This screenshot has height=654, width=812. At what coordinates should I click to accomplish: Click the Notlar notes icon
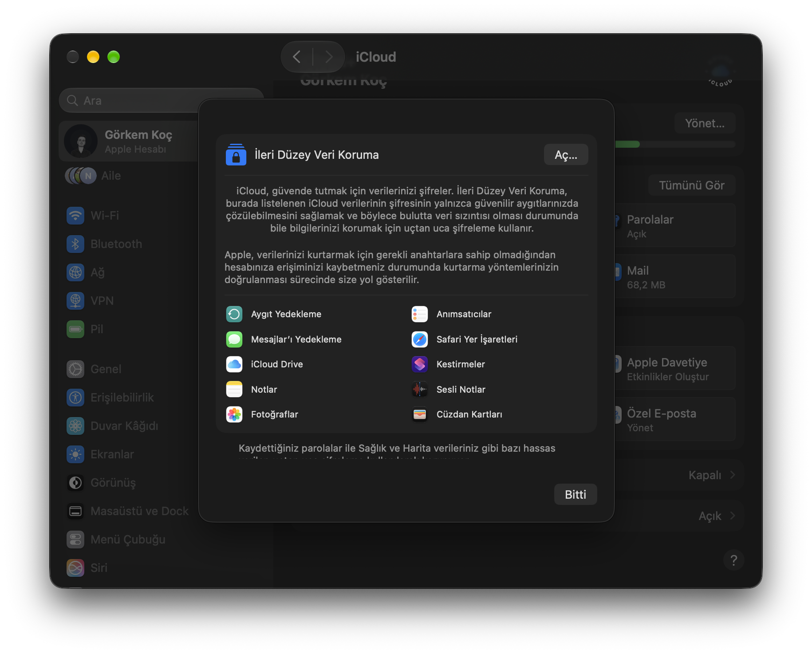coord(234,390)
